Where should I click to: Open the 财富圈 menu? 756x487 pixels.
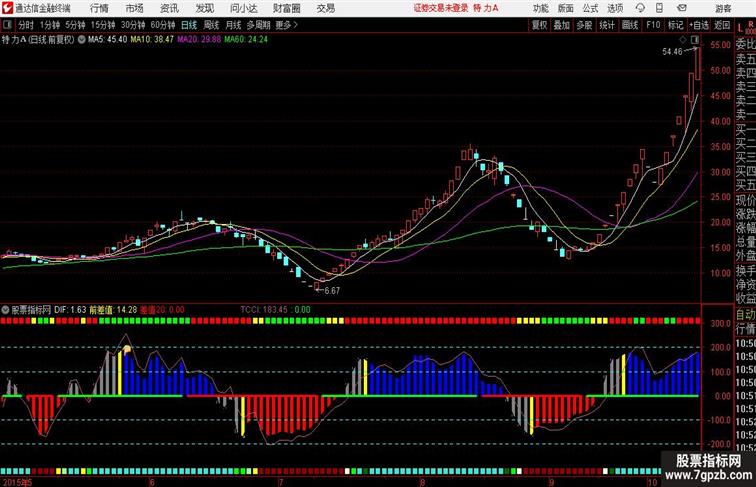286,8
